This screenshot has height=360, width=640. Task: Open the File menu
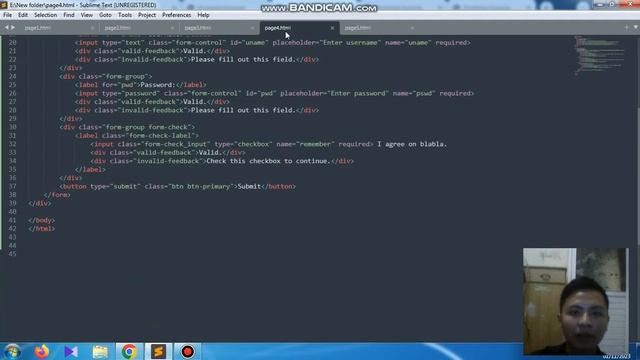pyautogui.click(x=7, y=15)
